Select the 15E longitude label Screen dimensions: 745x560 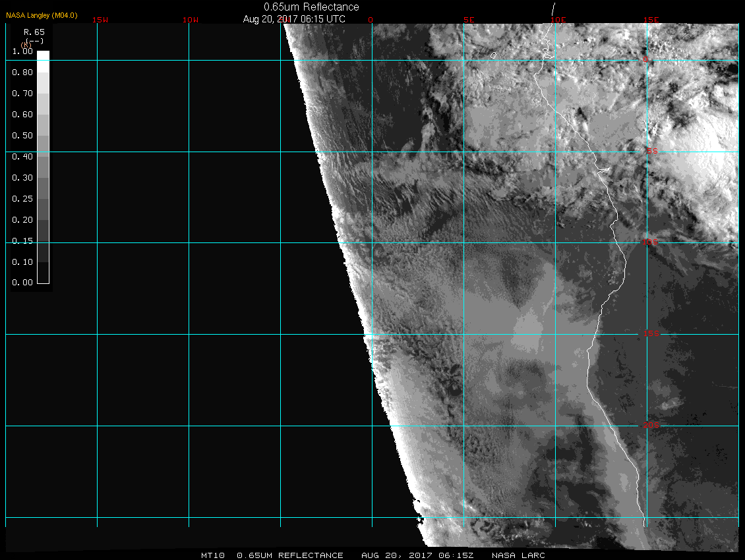point(651,20)
